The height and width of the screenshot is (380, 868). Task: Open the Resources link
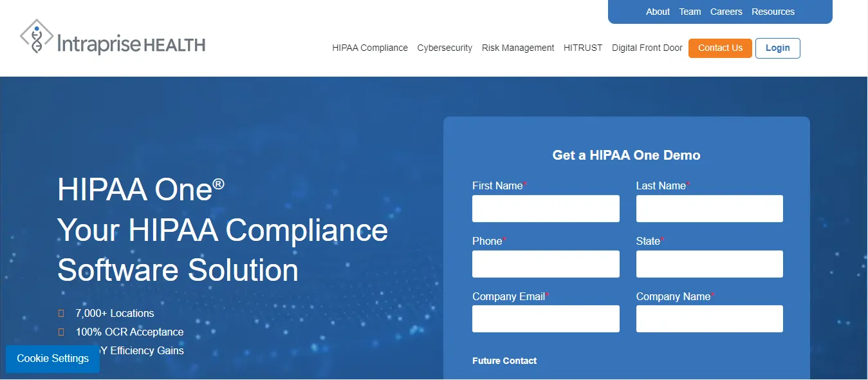coord(773,12)
